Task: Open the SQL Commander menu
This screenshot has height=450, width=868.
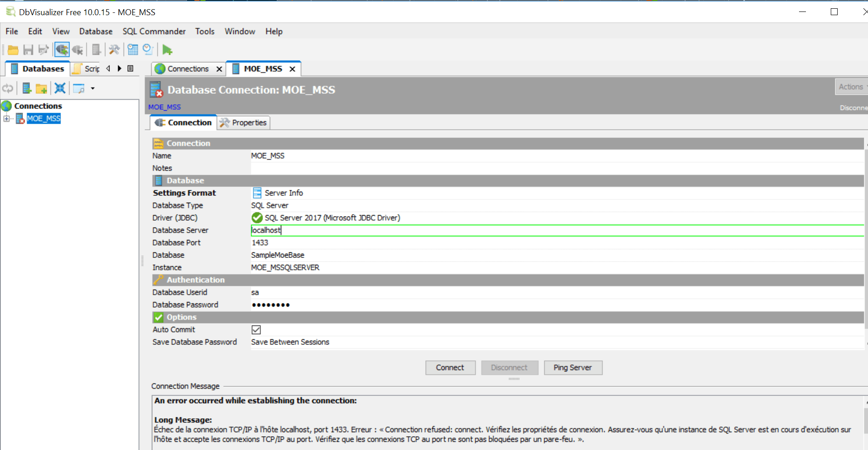Action: tap(154, 31)
